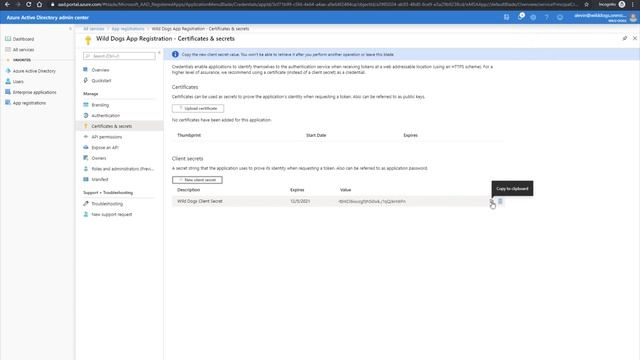Image resolution: width=640 pixels, height=360 pixels.
Task: Click the blade search box
Action: coord(119,56)
